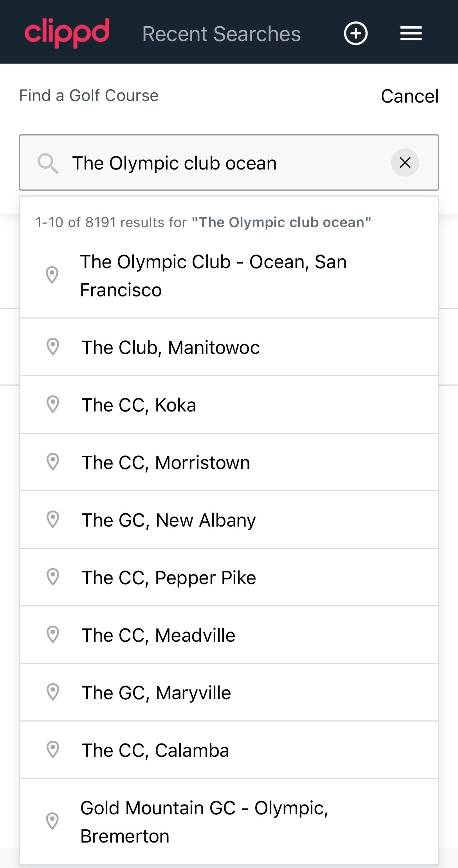Screen dimensions: 458x868
Task: Select The CC, Morristown result
Action: point(166,463)
